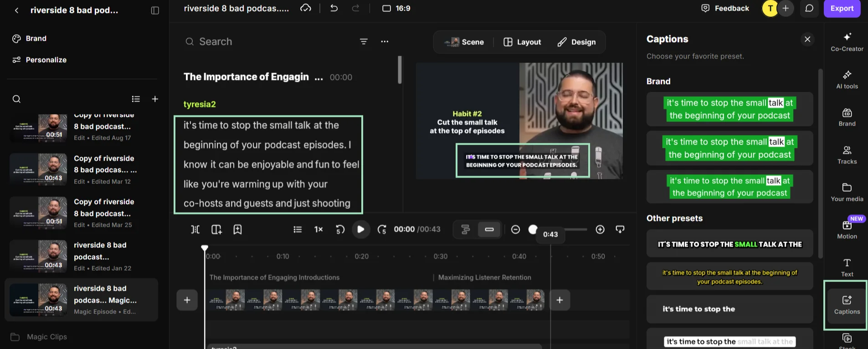Pick the bold "it's time to stop the" preset
The width and height of the screenshot is (868, 349).
729,309
